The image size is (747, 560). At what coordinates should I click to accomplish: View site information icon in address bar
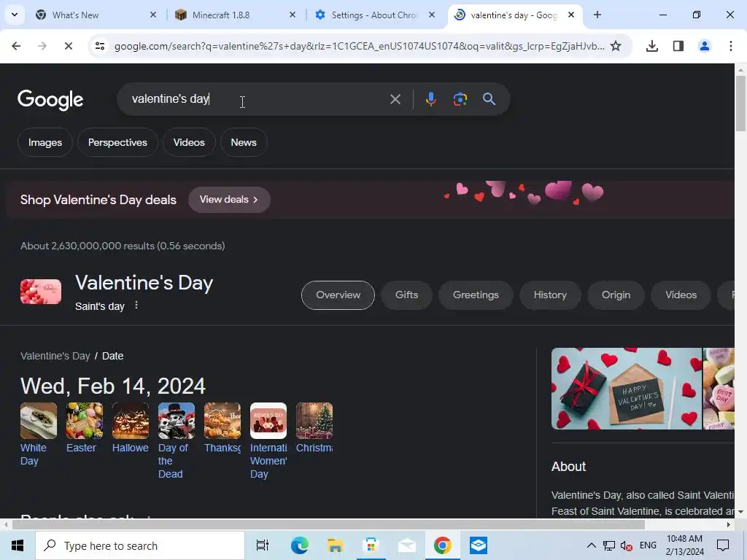(100, 46)
